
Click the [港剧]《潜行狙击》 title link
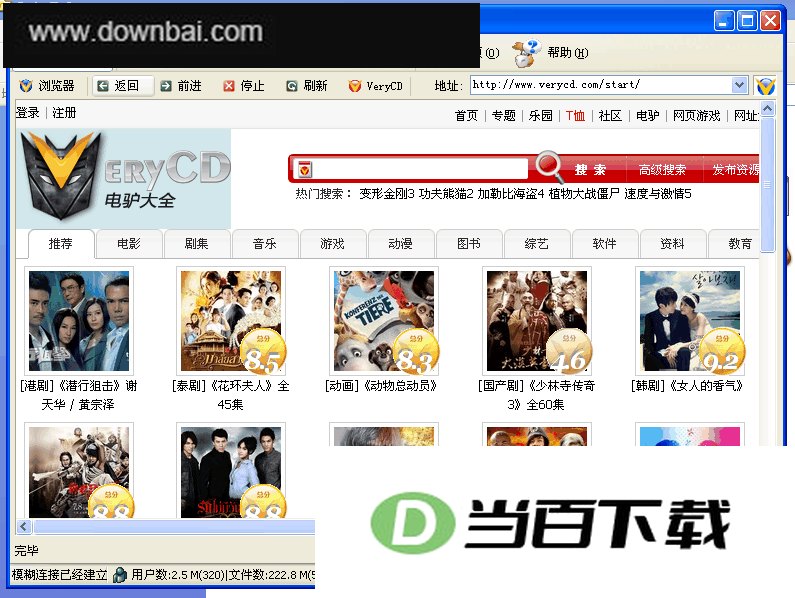79,395
